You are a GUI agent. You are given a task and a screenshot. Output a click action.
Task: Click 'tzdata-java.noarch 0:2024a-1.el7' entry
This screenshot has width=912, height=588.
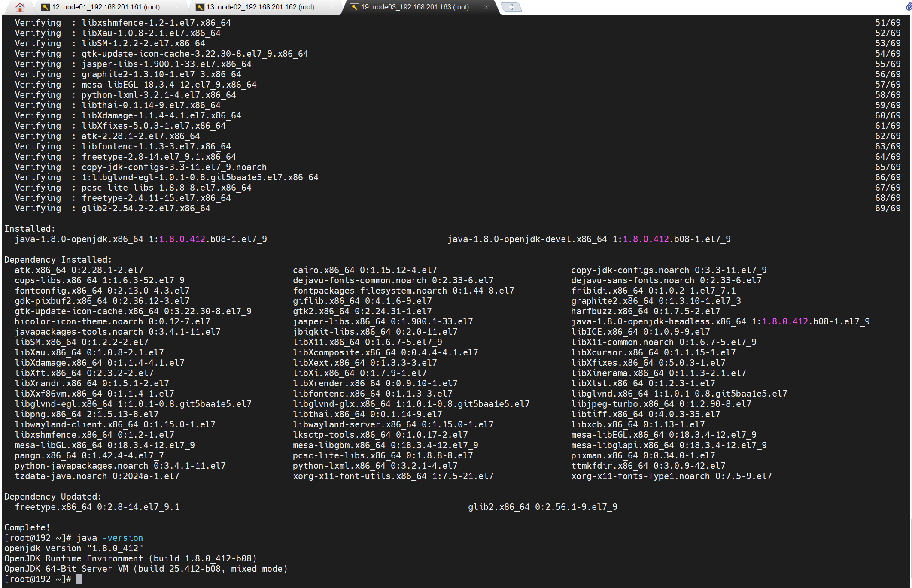click(x=97, y=476)
